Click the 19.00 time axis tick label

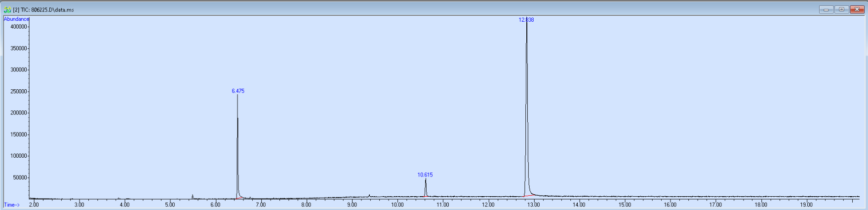point(806,205)
